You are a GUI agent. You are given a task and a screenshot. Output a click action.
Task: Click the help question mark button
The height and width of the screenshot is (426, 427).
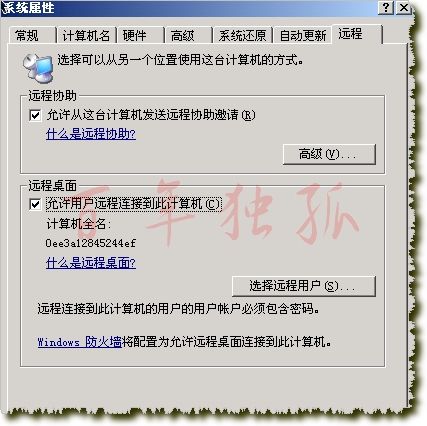point(386,8)
